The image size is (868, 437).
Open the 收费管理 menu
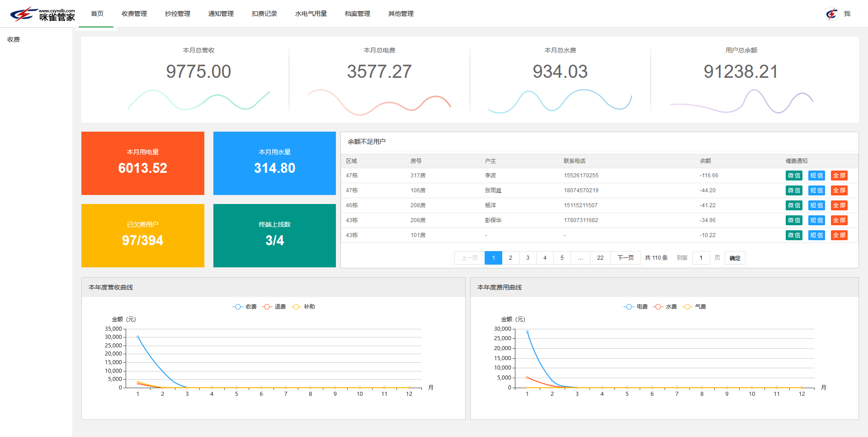click(134, 14)
